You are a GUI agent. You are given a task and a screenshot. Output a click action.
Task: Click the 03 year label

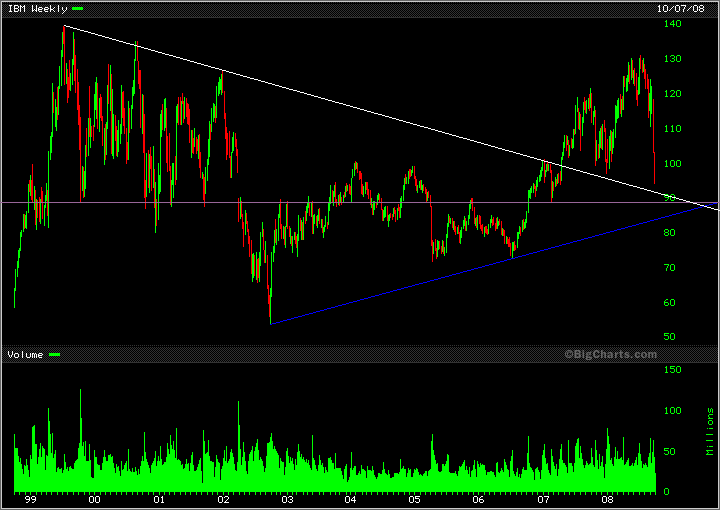coord(287,499)
